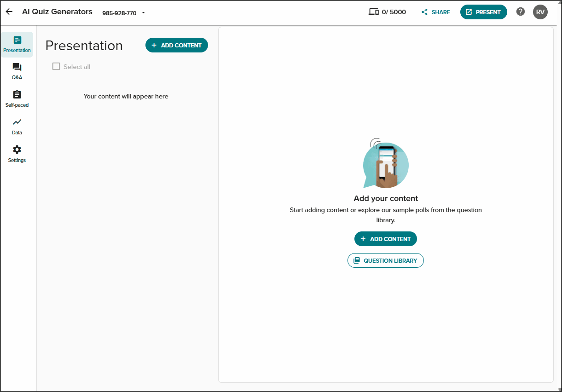This screenshot has width=562, height=392.
Task: Open the help question mark icon
Action: pos(521,12)
